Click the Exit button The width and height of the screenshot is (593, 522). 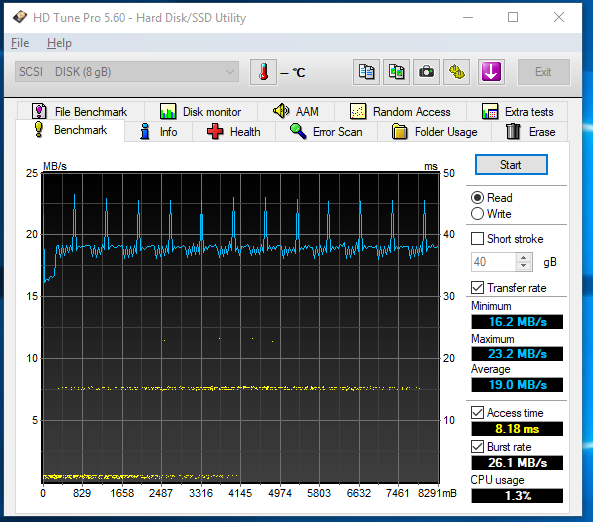click(x=543, y=72)
